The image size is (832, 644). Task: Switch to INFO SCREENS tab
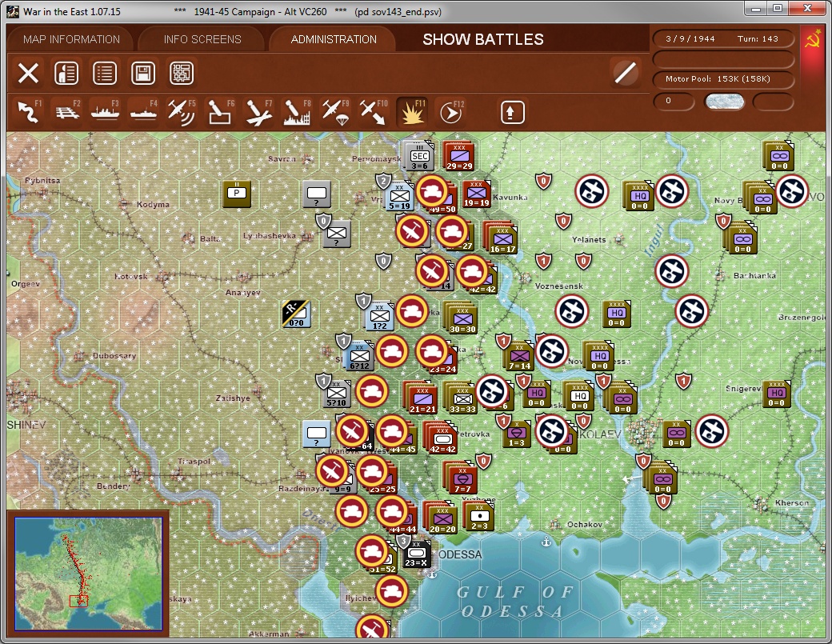[x=202, y=39]
